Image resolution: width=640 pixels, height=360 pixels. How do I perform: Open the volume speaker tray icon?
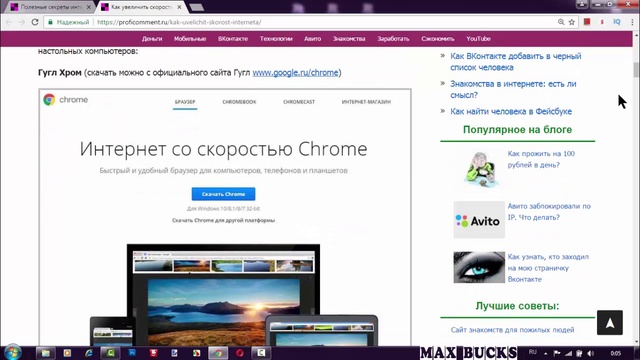(x=591, y=353)
